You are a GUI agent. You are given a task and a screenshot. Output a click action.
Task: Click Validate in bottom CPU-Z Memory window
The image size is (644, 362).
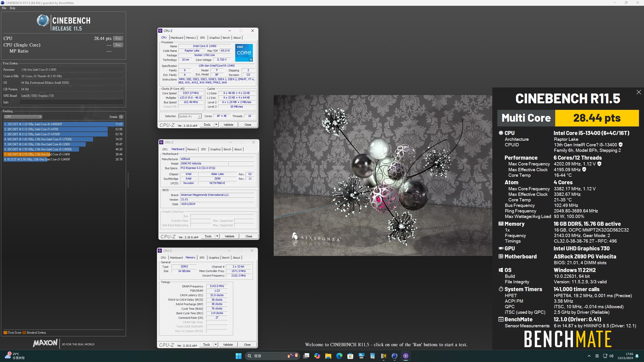[228, 345]
